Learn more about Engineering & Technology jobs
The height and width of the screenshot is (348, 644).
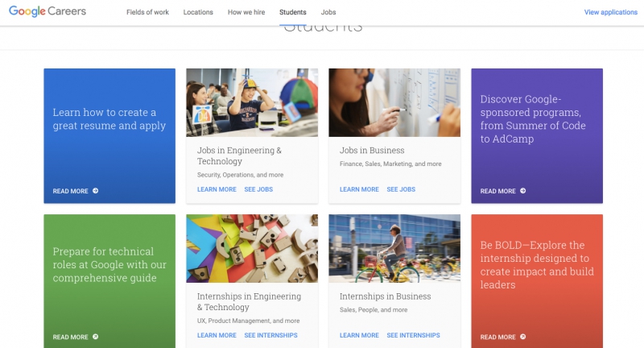click(217, 189)
